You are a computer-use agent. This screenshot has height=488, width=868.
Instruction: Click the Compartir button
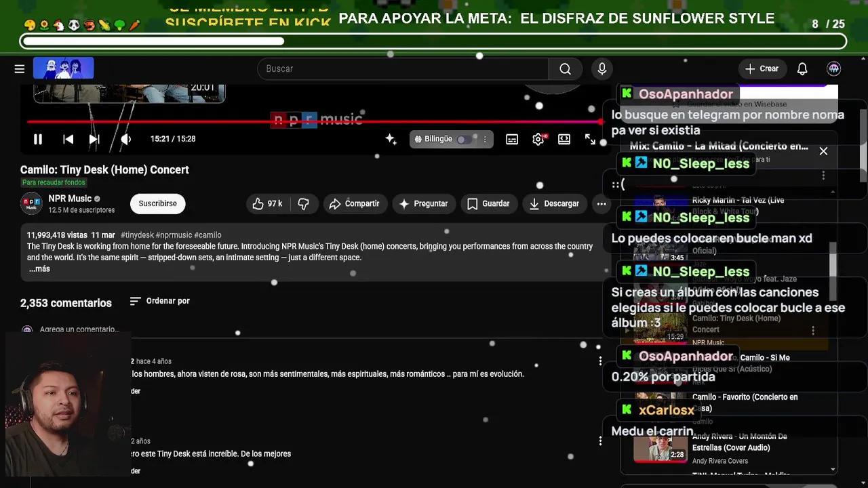(354, 203)
